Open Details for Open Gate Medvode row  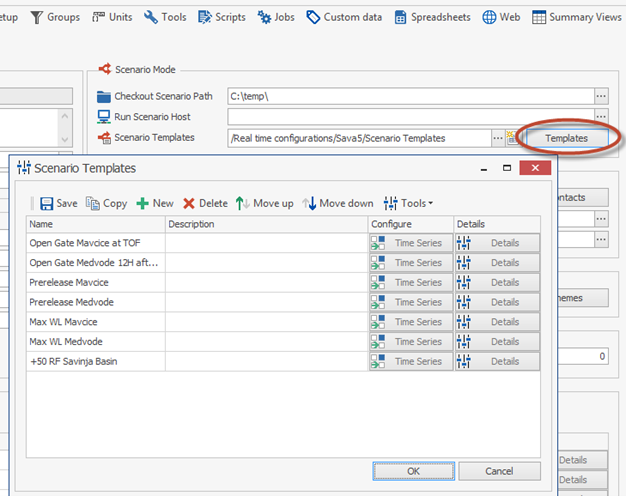[497, 263]
